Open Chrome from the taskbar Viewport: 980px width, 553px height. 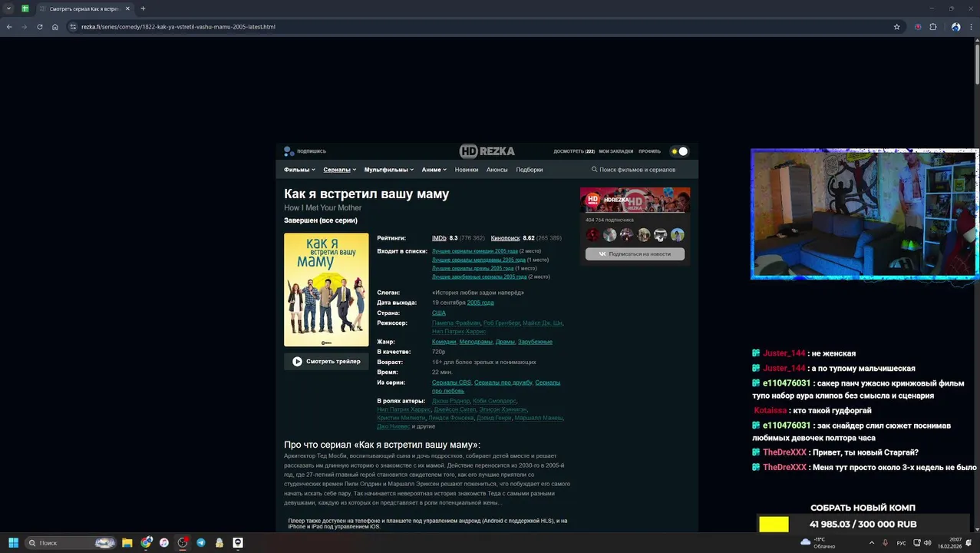click(x=146, y=542)
